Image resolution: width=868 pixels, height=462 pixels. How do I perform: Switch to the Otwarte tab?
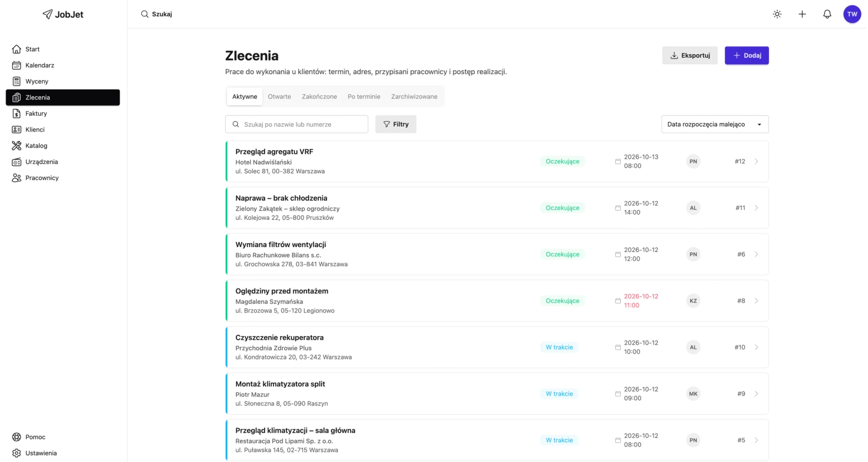tap(279, 97)
